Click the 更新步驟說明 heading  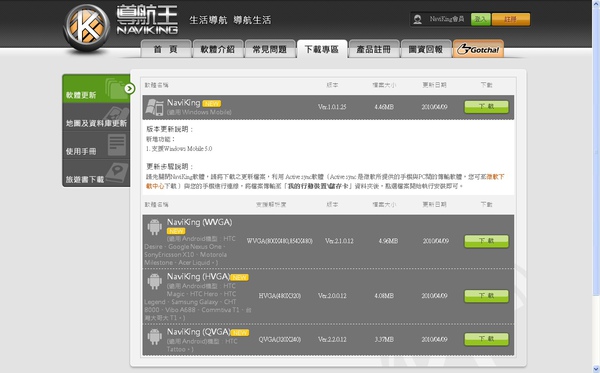(x=170, y=167)
